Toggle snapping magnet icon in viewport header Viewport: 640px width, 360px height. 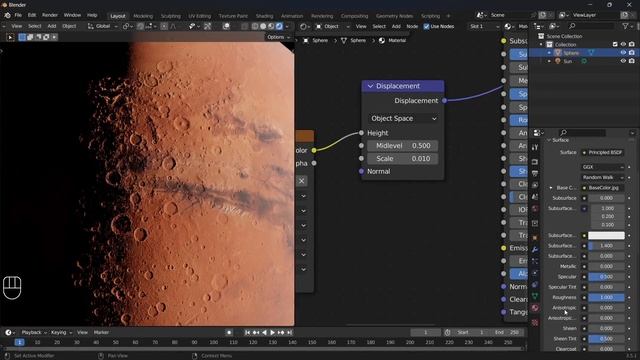click(x=140, y=26)
